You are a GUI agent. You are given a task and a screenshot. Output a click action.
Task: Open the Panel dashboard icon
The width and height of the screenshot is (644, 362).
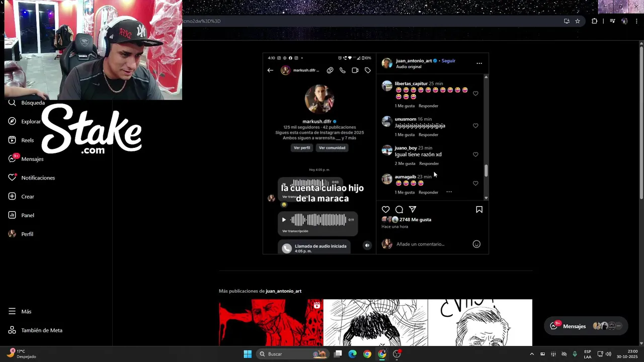[x=12, y=215]
